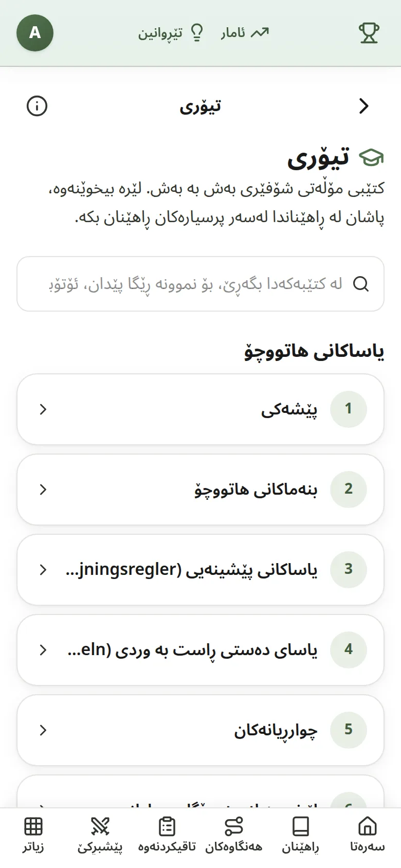Open chapter 4 یاسای دەستی ڕاست
Image resolution: width=401 pixels, height=868 pixels.
coord(200,650)
